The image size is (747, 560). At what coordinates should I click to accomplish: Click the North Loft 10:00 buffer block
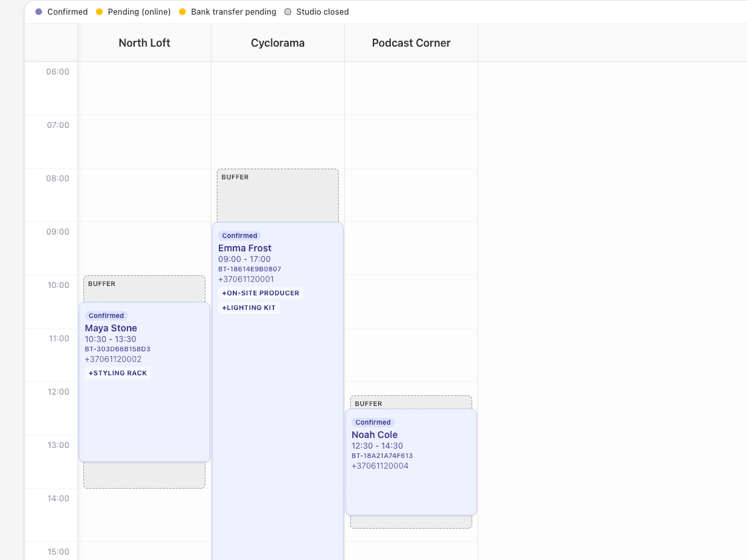pos(144,289)
